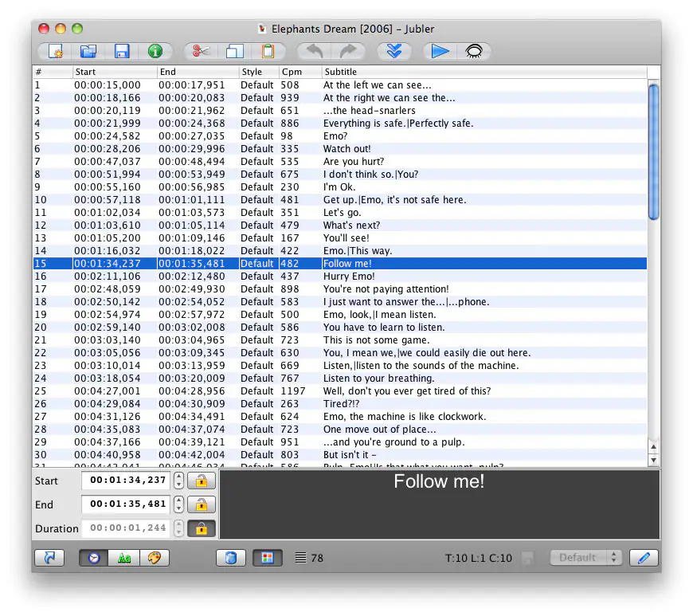The image size is (693, 616).
Task: Click the scrollbar up arrow
Action: point(654,446)
